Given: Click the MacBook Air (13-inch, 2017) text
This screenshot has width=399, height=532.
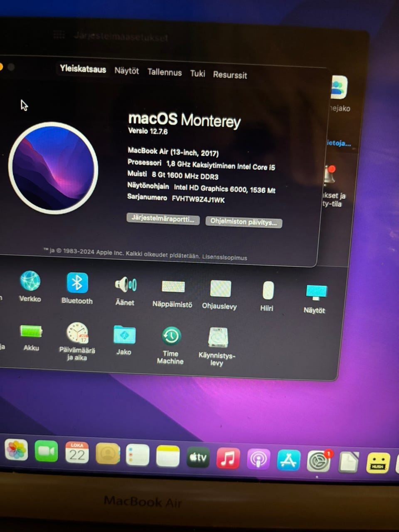Looking at the screenshot, I should [173, 152].
